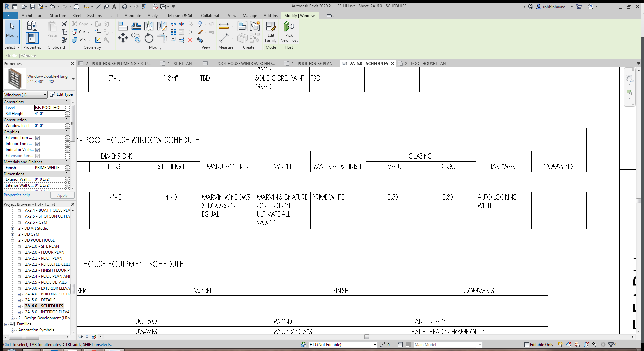The height and width of the screenshot is (351, 644).
Task: Open the window type selector dropdown
Action: coord(73,79)
